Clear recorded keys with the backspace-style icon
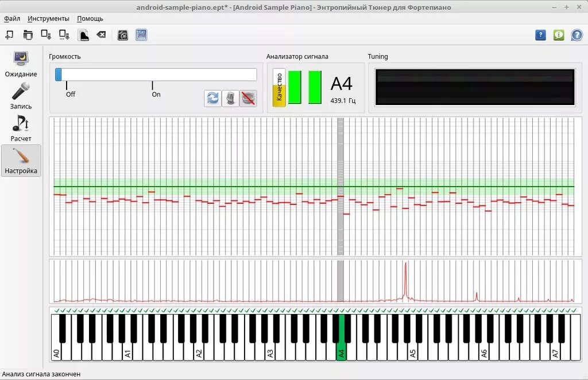 pos(101,35)
